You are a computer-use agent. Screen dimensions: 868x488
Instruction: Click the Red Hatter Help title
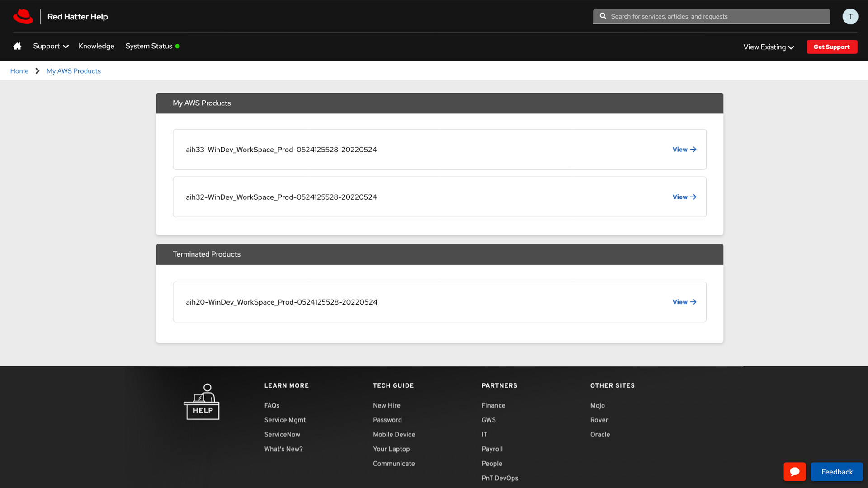tap(78, 17)
